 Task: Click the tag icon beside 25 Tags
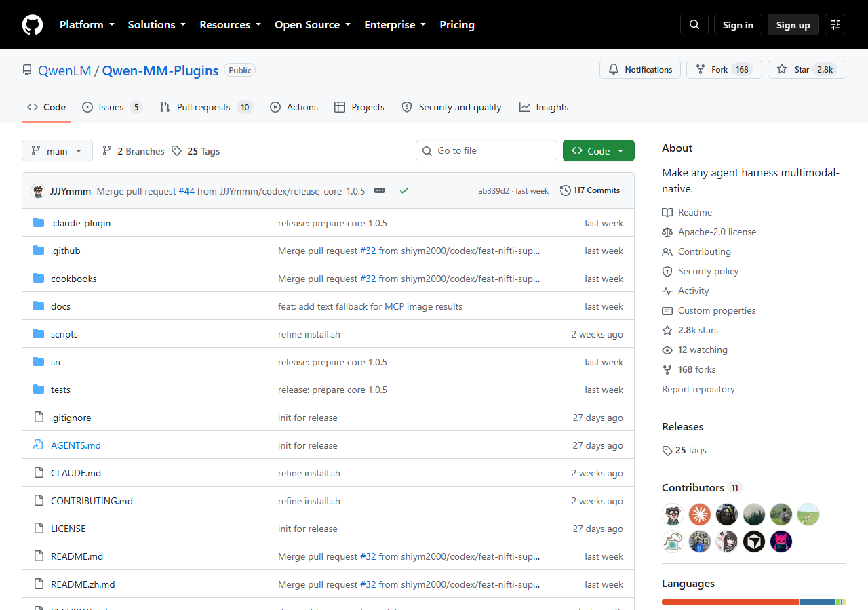177,150
